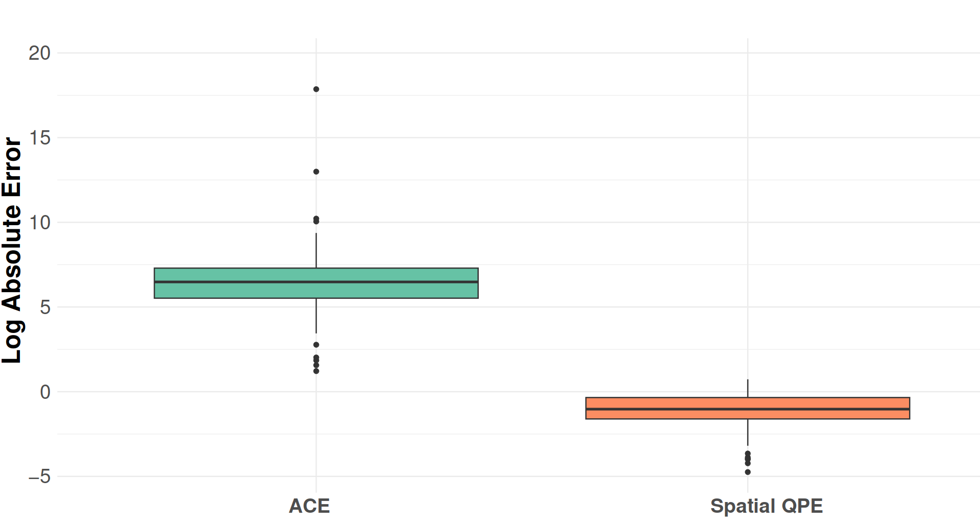Click the y-axis tick label 0

tap(45, 392)
